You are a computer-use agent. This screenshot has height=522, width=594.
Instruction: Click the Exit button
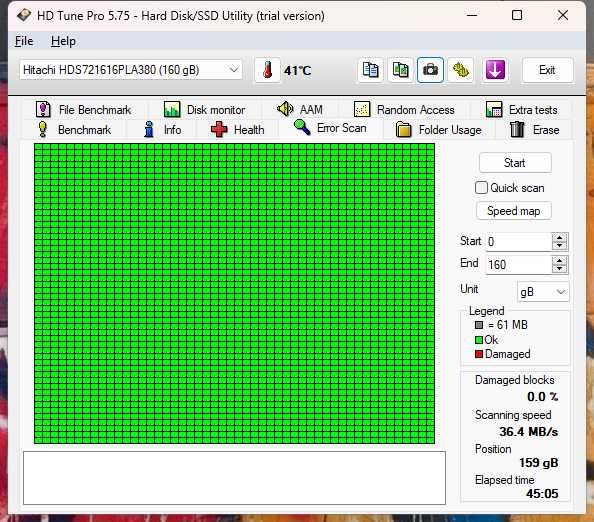pos(547,70)
